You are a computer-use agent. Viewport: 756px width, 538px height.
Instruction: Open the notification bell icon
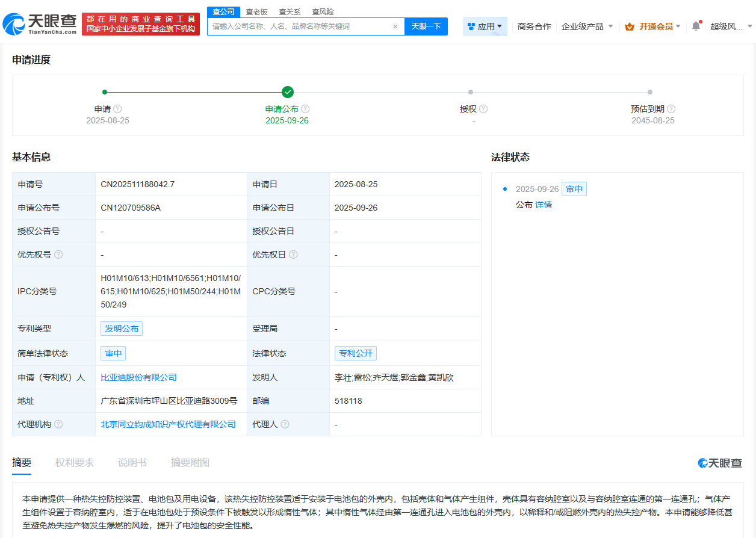point(696,26)
